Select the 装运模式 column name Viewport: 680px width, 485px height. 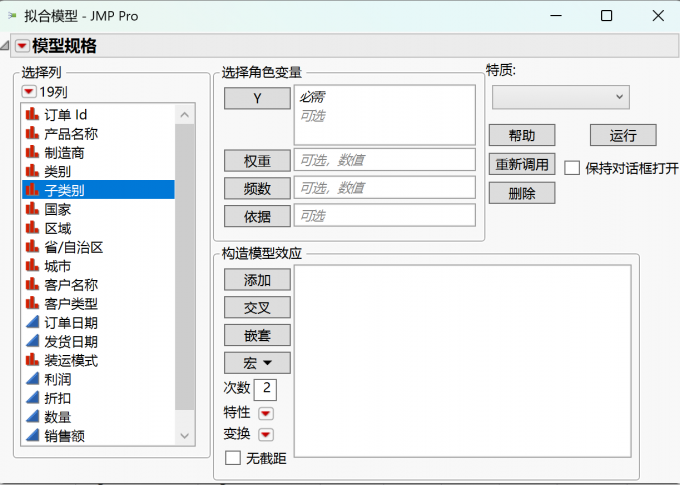pos(71,360)
